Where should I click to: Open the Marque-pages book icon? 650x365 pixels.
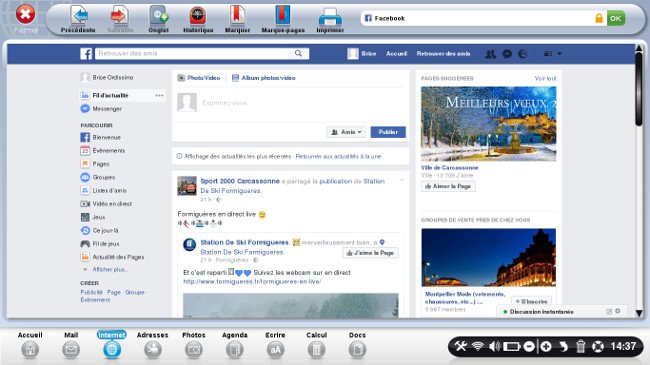click(x=283, y=15)
